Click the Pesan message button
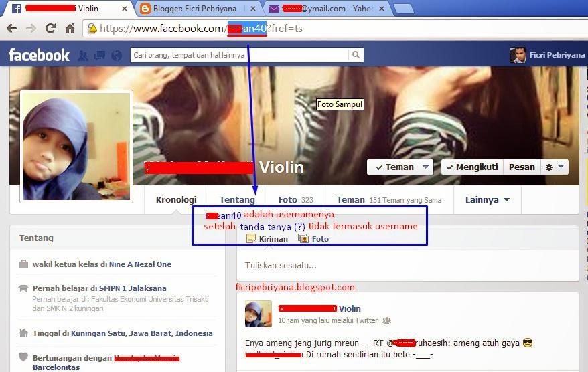Viewport: 588px width, 372px height. (x=522, y=167)
